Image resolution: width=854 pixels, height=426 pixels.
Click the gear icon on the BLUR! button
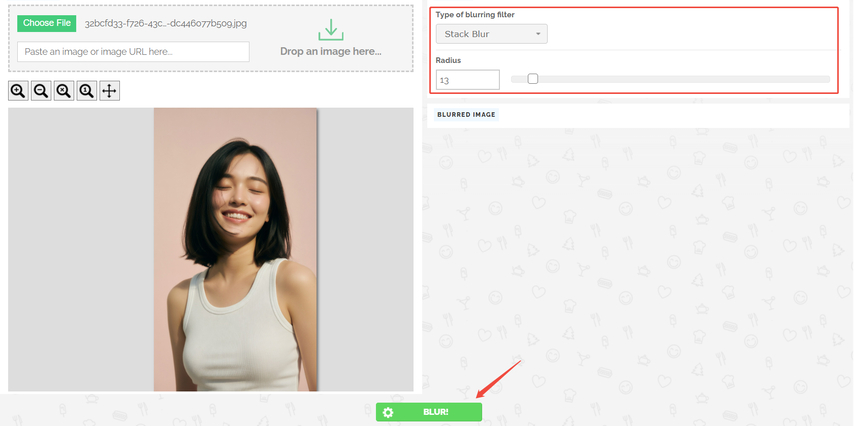388,412
